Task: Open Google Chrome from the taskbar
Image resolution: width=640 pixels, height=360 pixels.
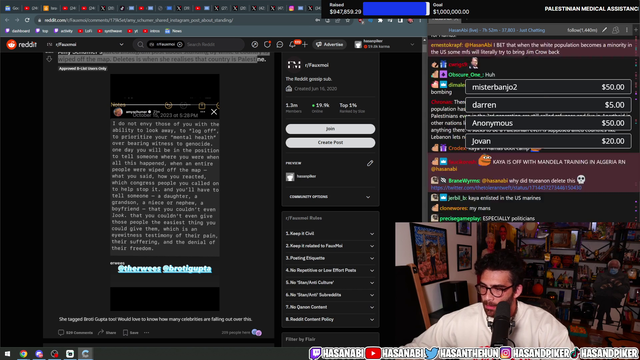Action: tap(23, 354)
